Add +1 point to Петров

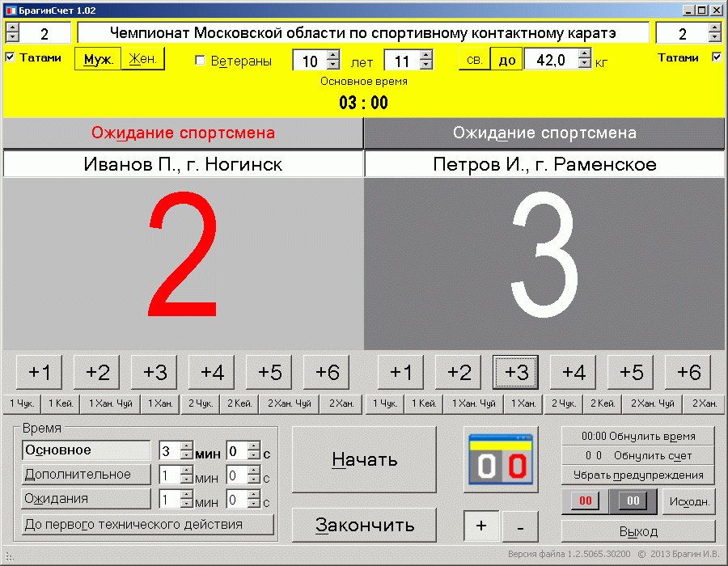[400, 372]
